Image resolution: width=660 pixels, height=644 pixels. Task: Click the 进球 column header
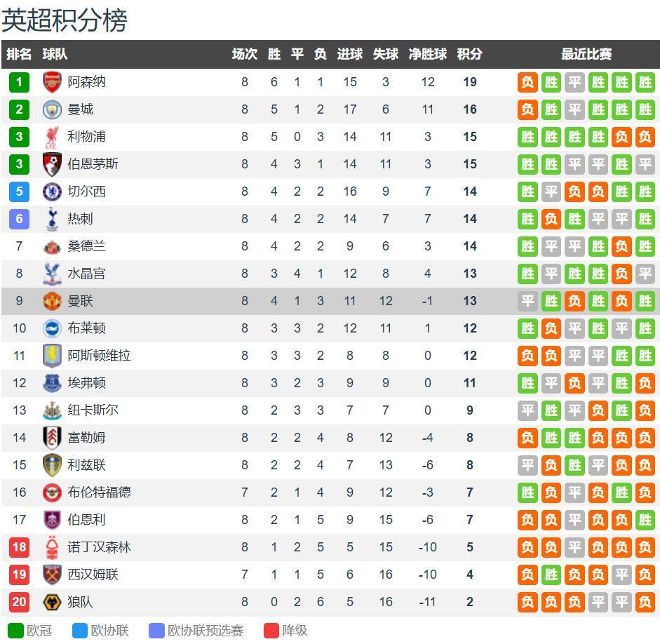pyautogui.click(x=350, y=54)
